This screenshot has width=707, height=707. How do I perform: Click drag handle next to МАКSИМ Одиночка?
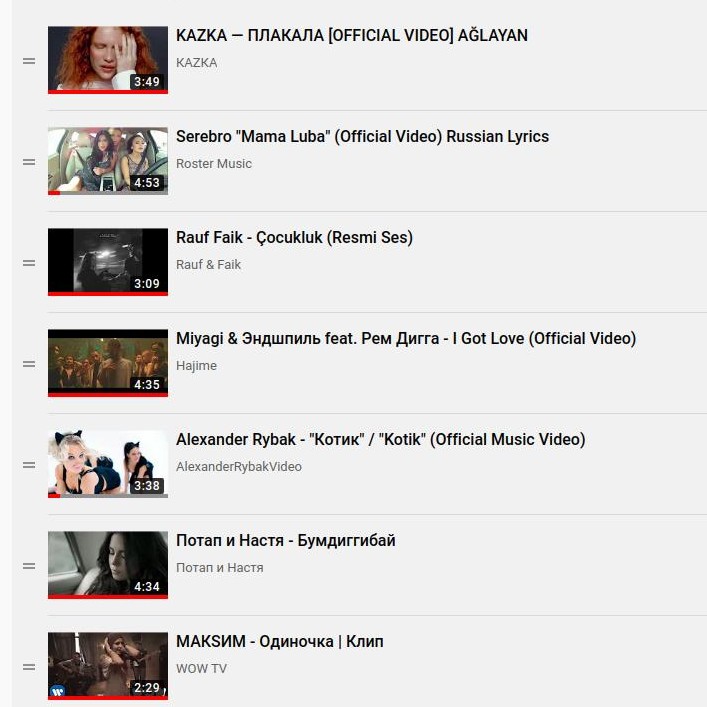click(29, 667)
